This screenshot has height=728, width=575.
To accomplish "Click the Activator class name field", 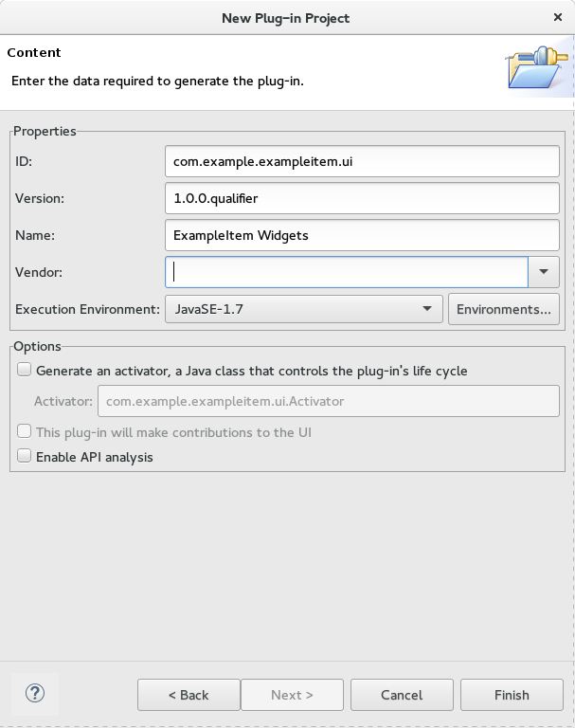I will point(328,401).
